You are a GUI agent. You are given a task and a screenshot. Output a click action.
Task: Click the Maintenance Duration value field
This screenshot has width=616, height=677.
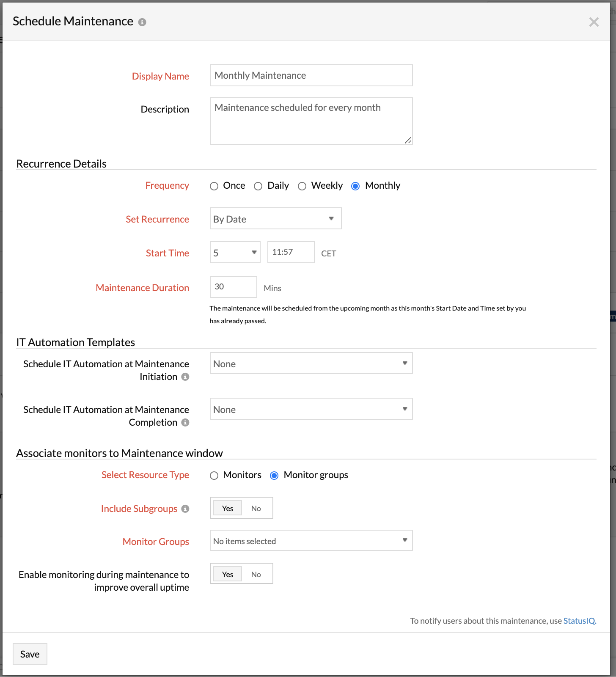[233, 287]
